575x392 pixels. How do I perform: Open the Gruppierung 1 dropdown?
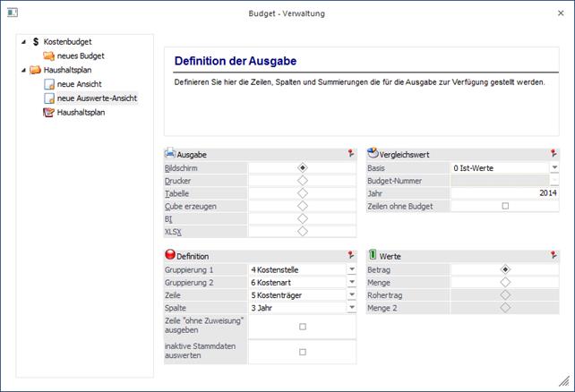click(x=351, y=268)
